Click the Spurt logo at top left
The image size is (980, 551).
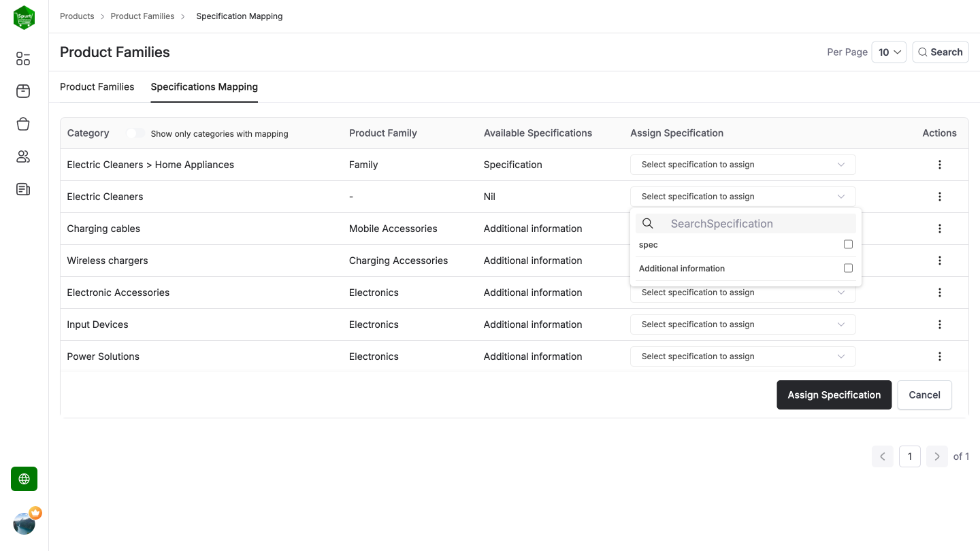click(x=24, y=18)
